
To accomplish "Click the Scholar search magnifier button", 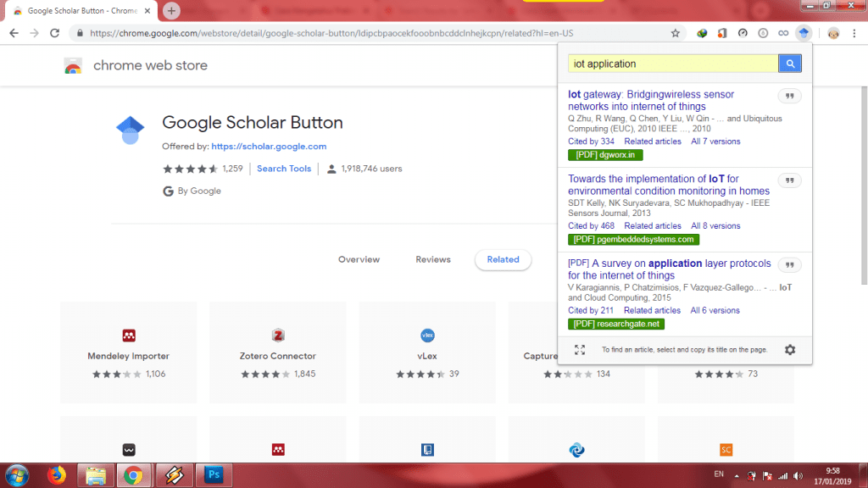I will point(790,64).
